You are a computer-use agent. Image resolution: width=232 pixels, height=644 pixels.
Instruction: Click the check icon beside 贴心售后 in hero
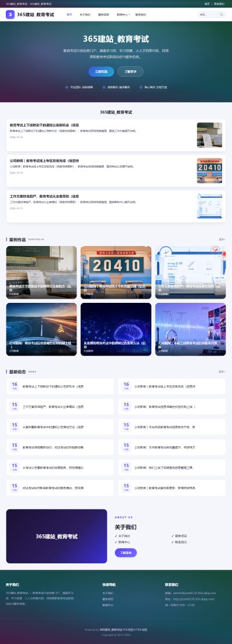(x=141, y=87)
